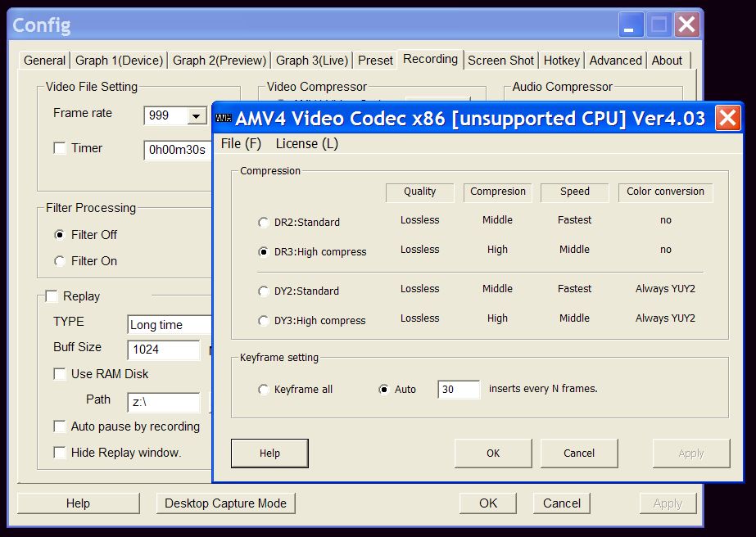
Task: Click the Compresion column header
Action: [497, 192]
